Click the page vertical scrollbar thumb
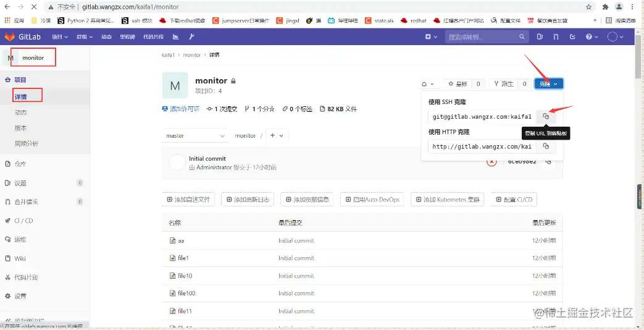Viewport: 644px width, 330px height. (637, 56)
